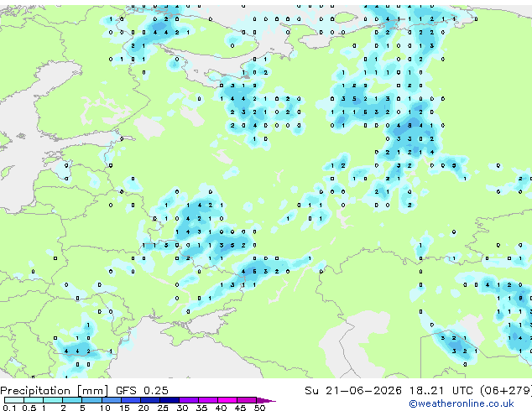Click the '18..21 UTC' time label
Screen dimensions: 532x411
pos(441,391)
